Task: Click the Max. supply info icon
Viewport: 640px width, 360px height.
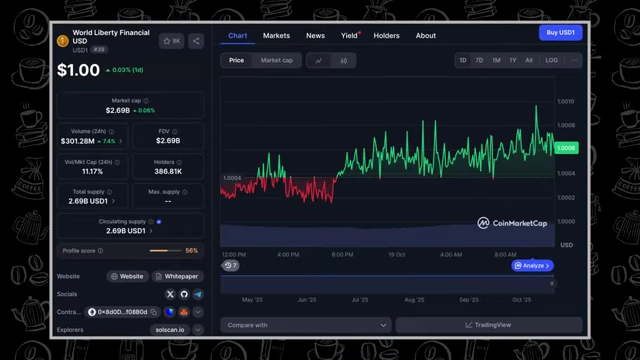Action: (x=185, y=192)
